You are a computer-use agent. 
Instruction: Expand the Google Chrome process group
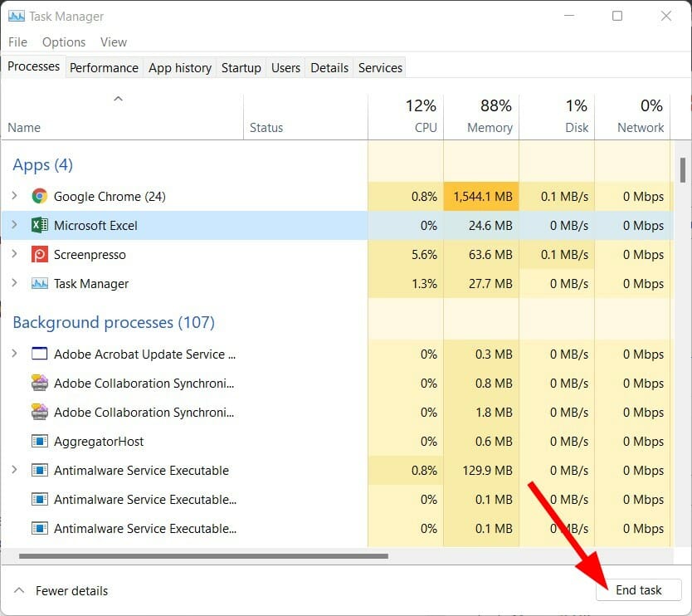click(15, 196)
